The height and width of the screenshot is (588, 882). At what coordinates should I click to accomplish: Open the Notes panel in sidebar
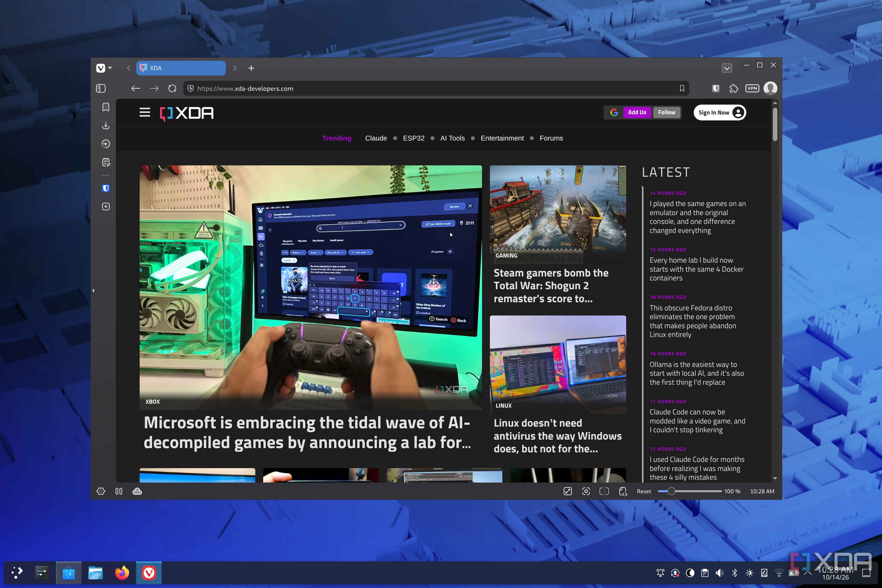[x=106, y=162]
